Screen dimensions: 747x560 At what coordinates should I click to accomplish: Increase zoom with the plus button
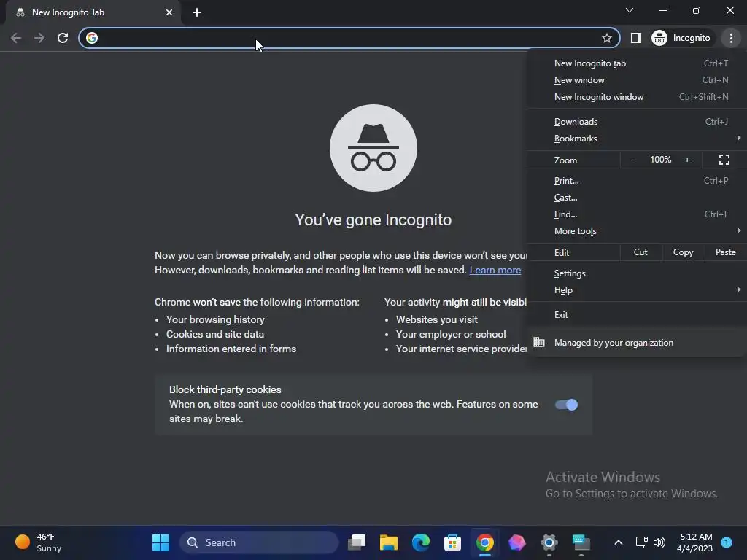click(687, 160)
